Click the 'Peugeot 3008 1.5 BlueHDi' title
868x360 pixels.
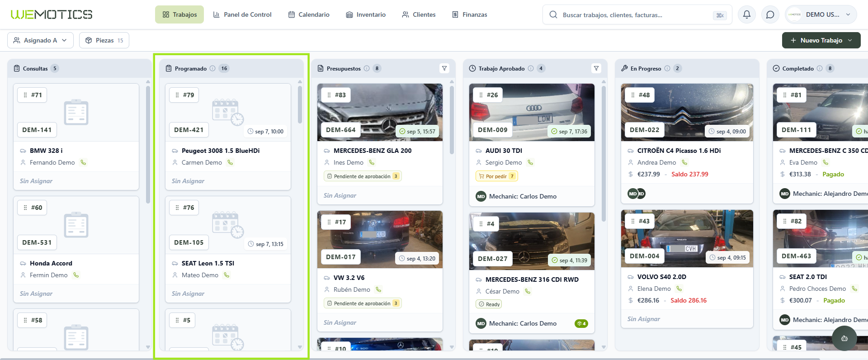click(x=221, y=151)
